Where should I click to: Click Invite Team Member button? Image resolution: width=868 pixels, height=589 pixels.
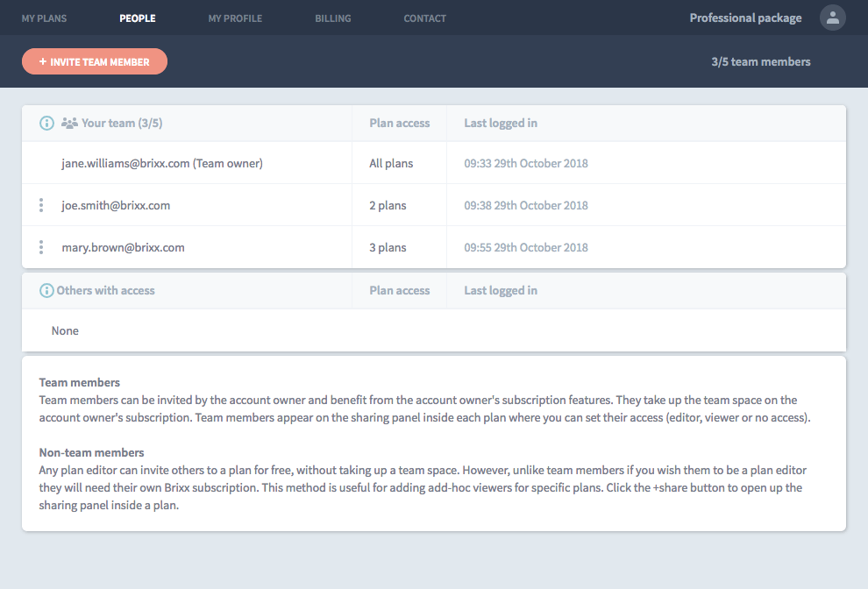point(95,61)
